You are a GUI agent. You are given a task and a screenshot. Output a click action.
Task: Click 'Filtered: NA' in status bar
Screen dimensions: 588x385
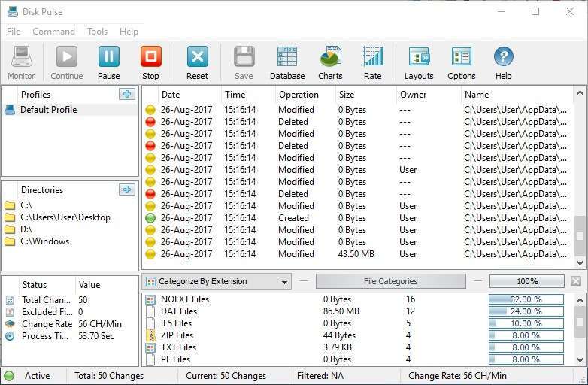[x=320, y=376]
